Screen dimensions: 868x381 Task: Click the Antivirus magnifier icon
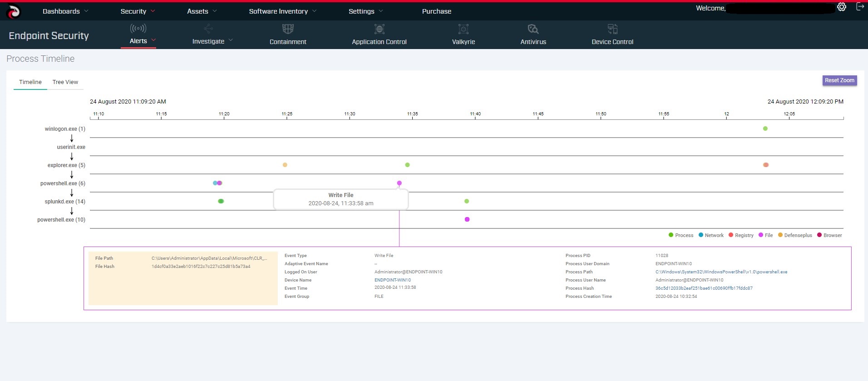[533, 29]
